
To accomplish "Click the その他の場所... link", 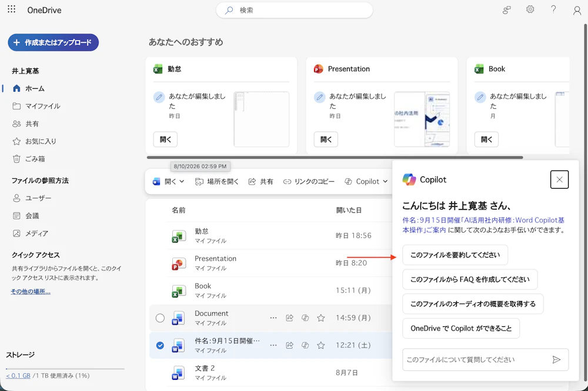I will coord(31,291).
